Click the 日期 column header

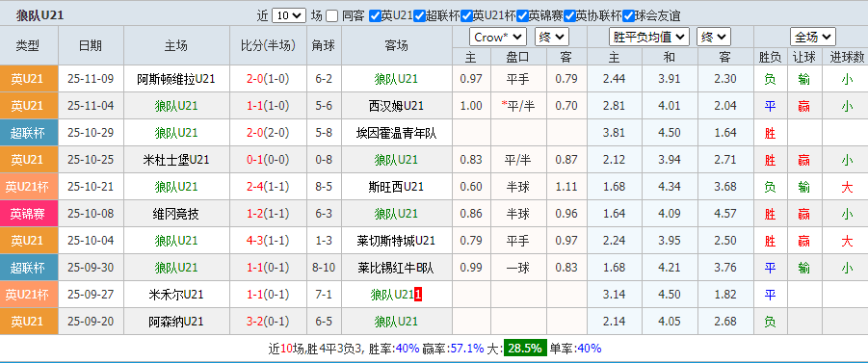click(91, 46)
